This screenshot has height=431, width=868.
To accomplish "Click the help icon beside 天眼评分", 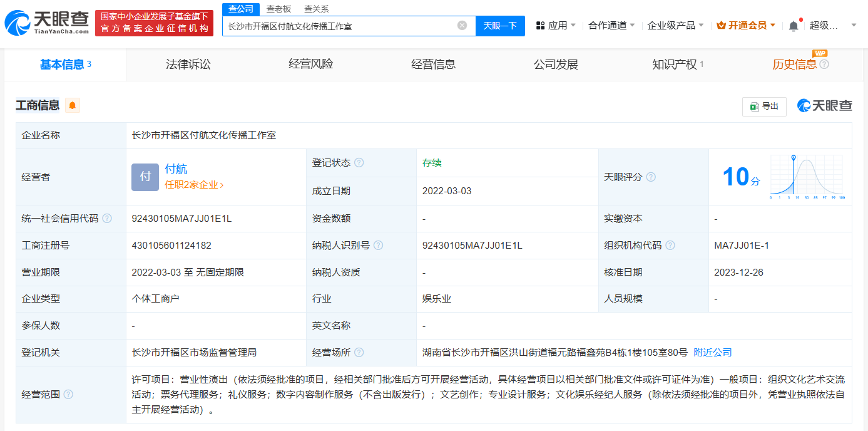I will point(652,177).
